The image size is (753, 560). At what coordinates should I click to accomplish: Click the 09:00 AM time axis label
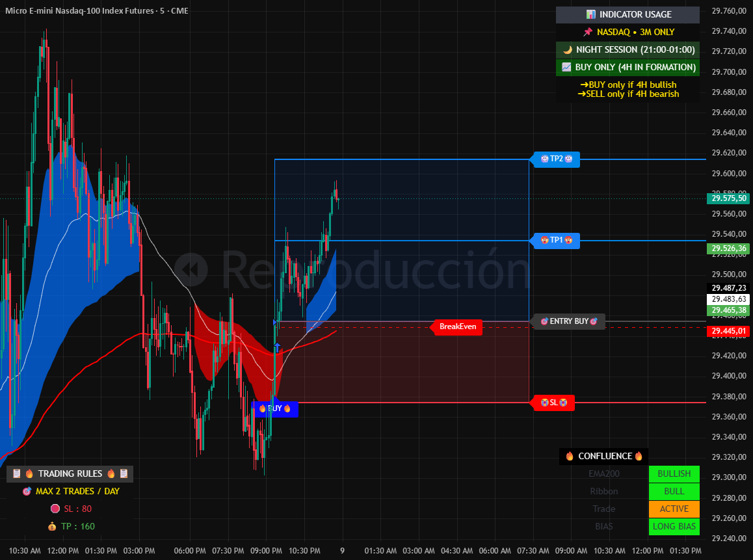pyautogui.click(x=571, y=550)
